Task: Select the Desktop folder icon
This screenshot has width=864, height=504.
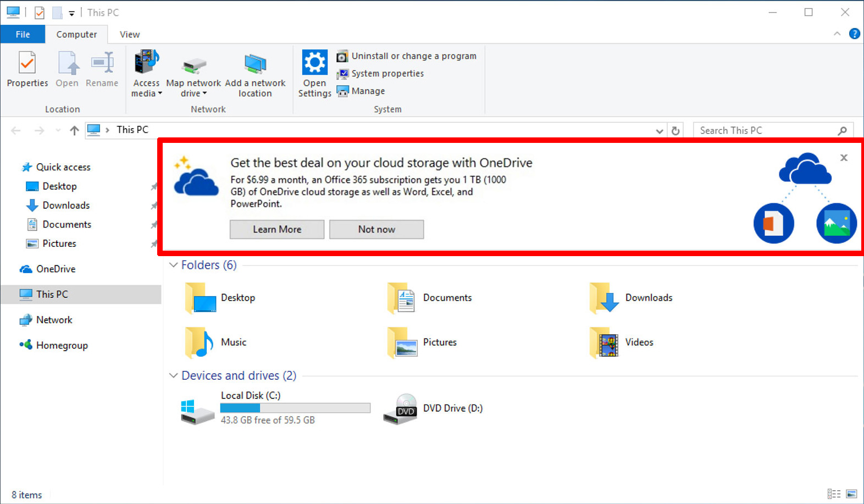Action: point(200,298)
